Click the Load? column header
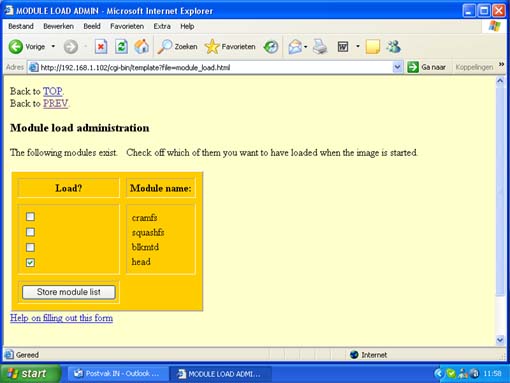510x383 pixels. (x=69, y=188)
